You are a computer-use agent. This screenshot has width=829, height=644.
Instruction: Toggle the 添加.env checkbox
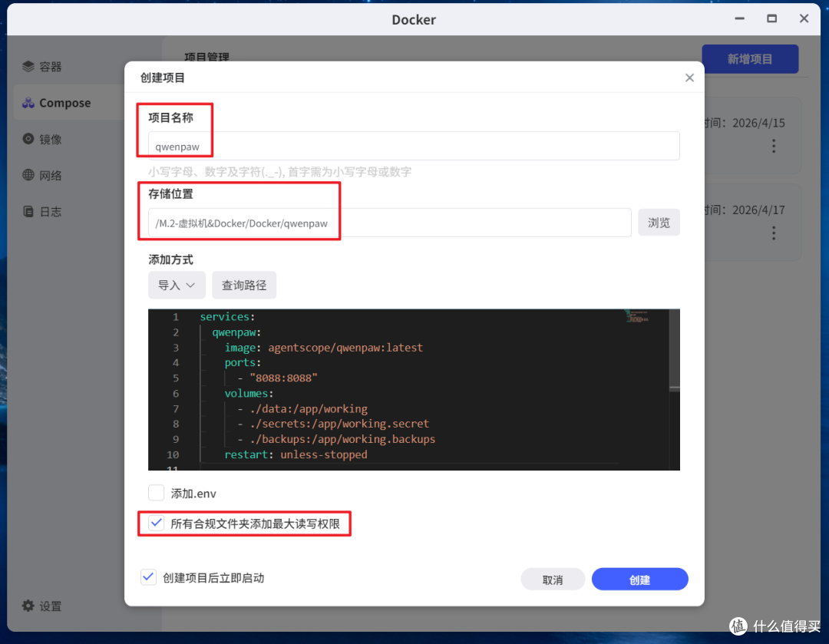(x=156, y=493)
